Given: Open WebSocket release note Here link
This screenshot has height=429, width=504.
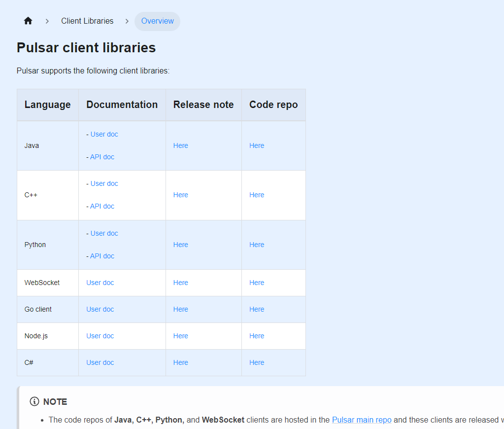Looking at the screenshot, I should tap(181, 283).
